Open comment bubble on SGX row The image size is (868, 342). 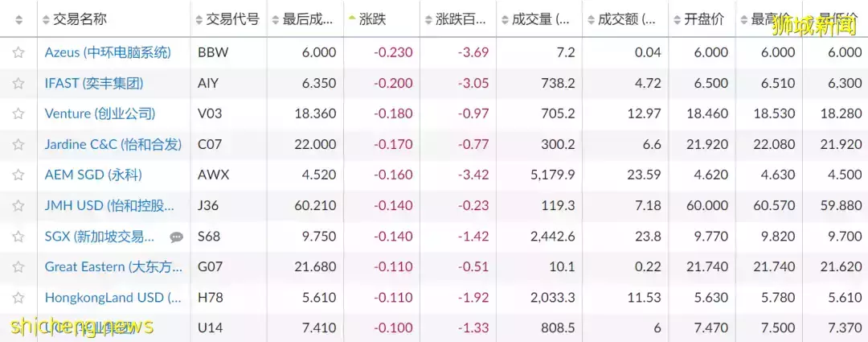pos(177,237)
